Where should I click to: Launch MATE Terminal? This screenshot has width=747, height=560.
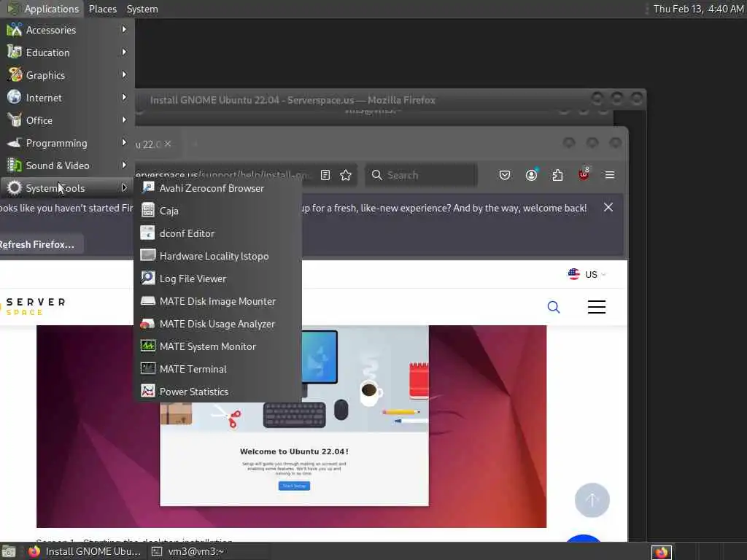(x=217, y=369)
